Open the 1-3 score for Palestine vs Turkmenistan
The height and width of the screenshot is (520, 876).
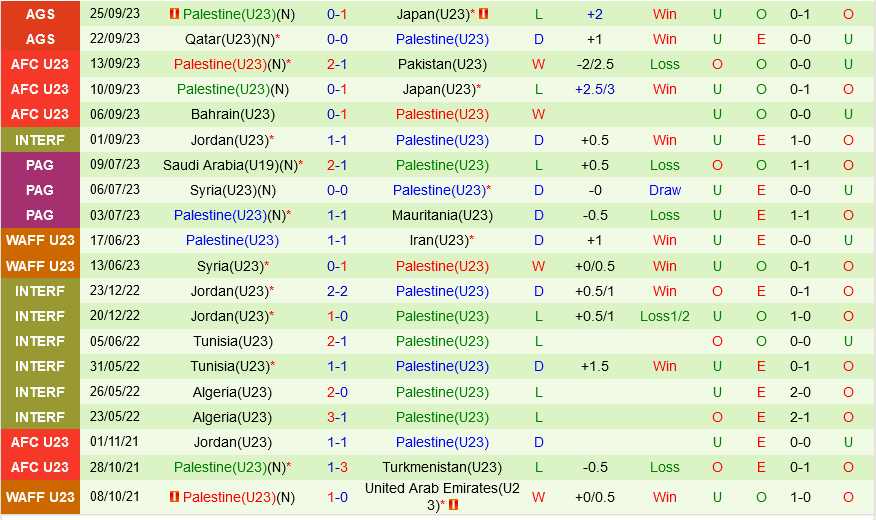tap(337, 467)
